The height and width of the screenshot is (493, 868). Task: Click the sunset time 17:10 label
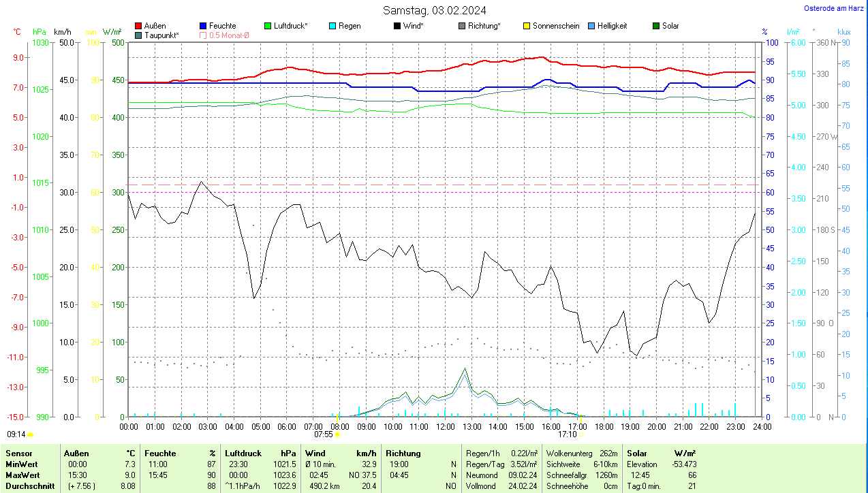pyautogui.click(x=567, y=434)
